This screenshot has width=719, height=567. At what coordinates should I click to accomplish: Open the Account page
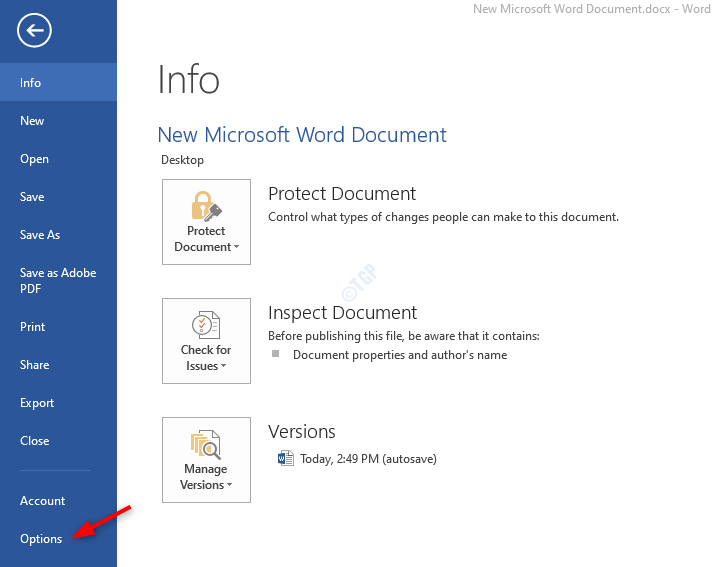(58, 501)
